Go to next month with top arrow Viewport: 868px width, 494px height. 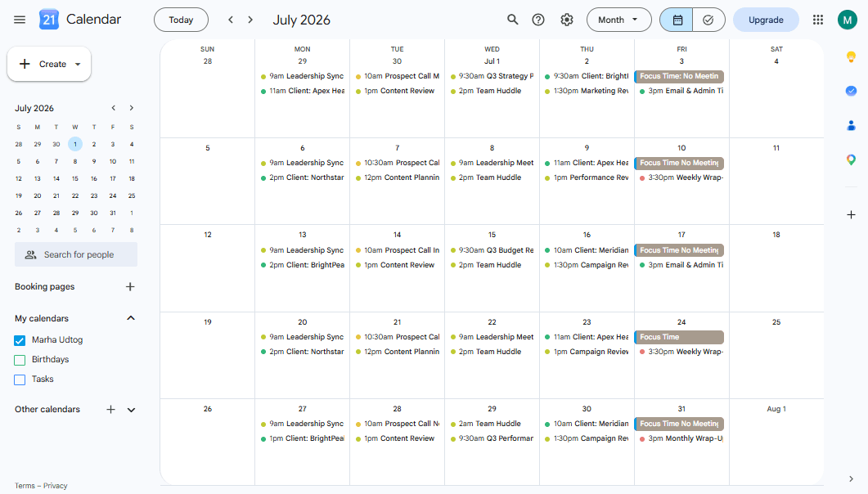(250, 20)
